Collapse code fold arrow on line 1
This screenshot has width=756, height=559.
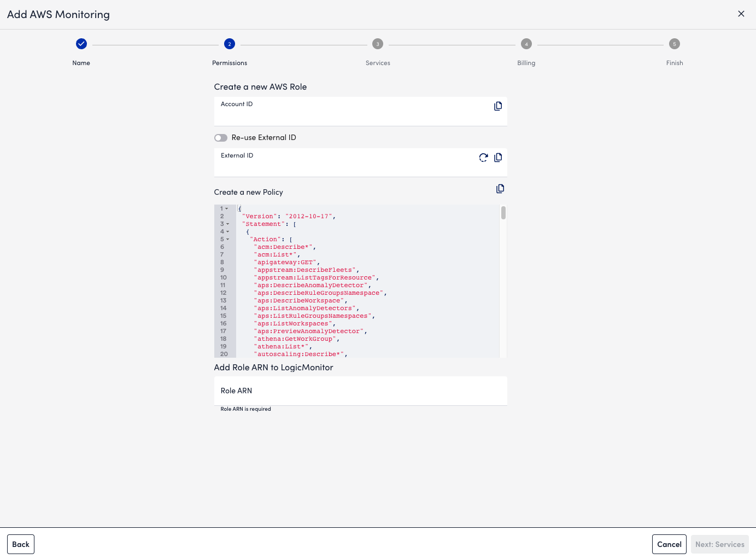click(227, 208)
